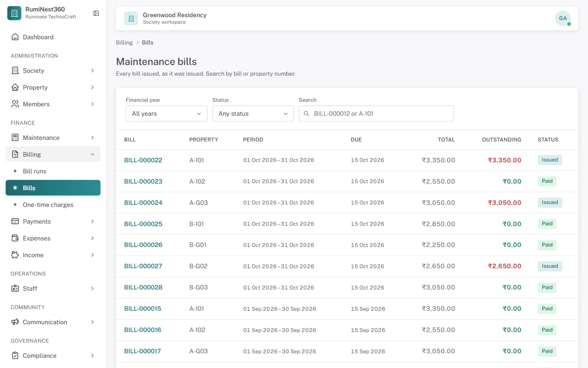
Task: Click the bill search input field
Action: point(376,114)
